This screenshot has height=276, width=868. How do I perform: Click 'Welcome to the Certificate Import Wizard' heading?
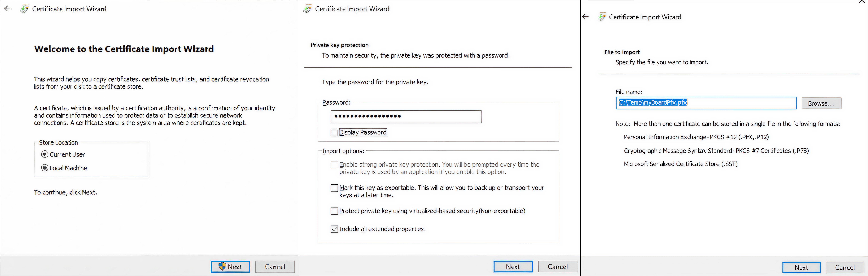(124, 49)
